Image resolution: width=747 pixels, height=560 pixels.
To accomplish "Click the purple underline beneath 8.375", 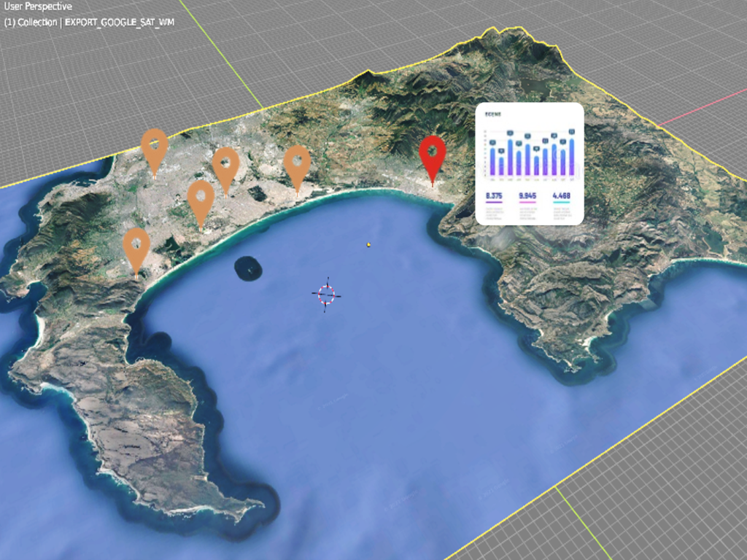I will [x=494, y=203].
